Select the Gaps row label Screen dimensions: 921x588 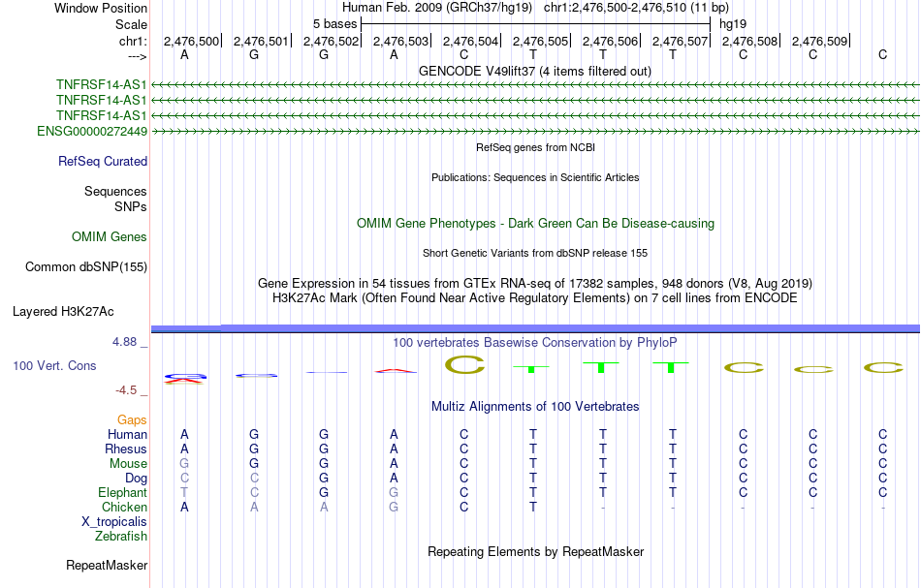tap(132, 419)
